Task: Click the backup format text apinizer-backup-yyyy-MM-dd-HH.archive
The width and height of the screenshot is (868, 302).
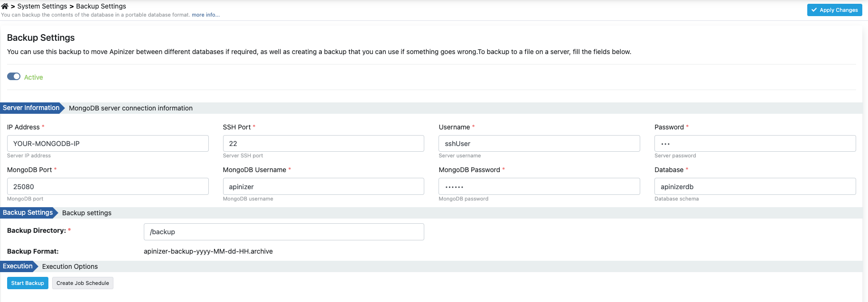Action: tap(208, 251)
